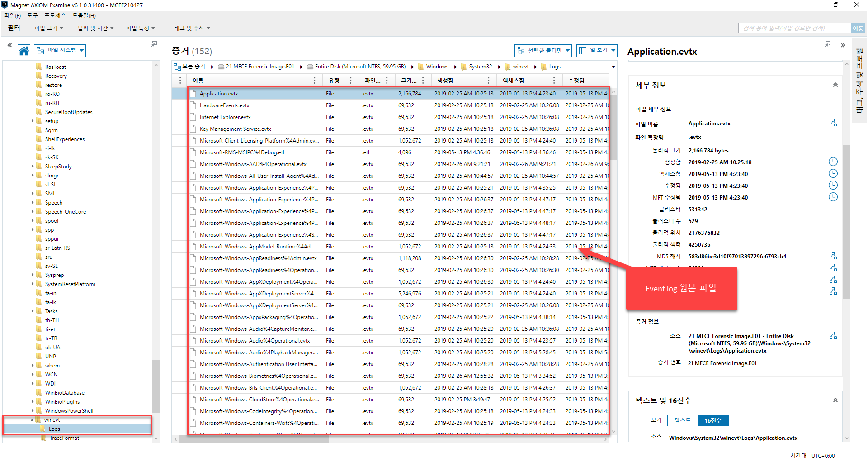The width and height of the screenshot is (868, 467).
Task: Click the pin icon on navigation panel
Action: 154,44
